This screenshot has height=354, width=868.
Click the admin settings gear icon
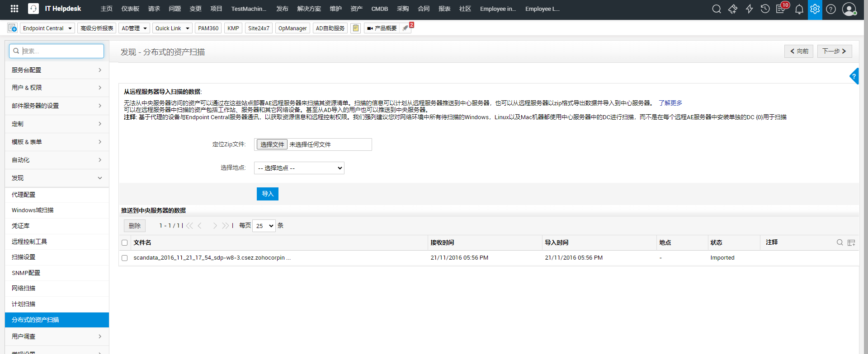pyautogui.click(x=815, y=9)
